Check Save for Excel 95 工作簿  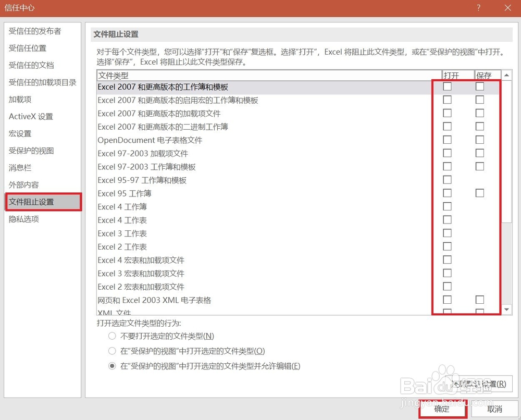pos(479,193)
